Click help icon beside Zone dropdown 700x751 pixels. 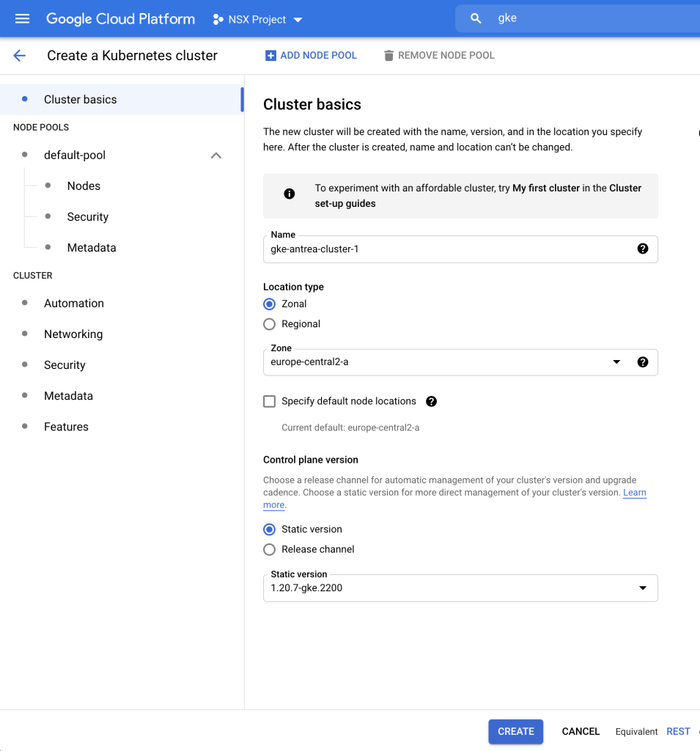point(643,362)
